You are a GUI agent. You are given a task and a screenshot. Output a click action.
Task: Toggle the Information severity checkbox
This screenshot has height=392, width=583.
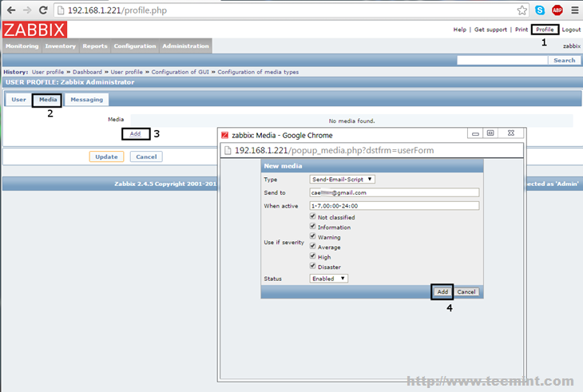[313, 226]
